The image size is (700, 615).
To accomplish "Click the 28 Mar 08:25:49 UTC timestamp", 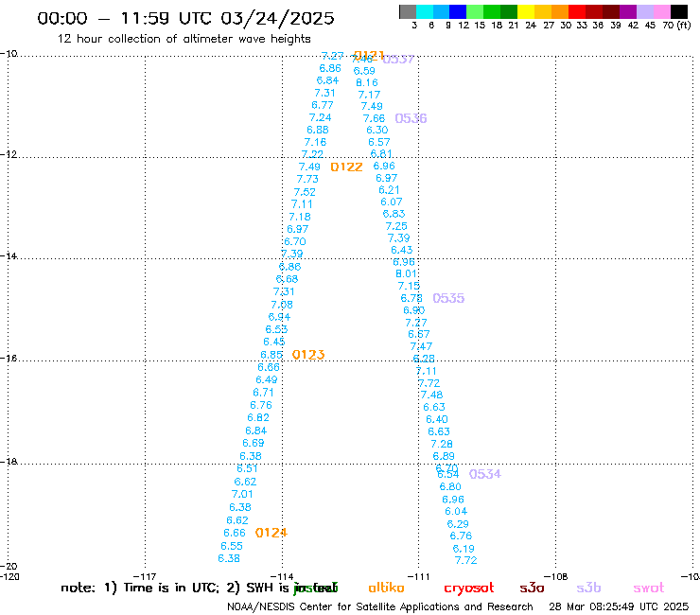I will (619, 606).
